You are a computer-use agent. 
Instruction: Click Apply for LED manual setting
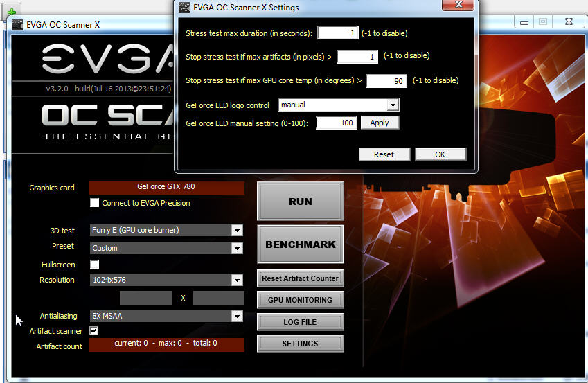[380, 123]
